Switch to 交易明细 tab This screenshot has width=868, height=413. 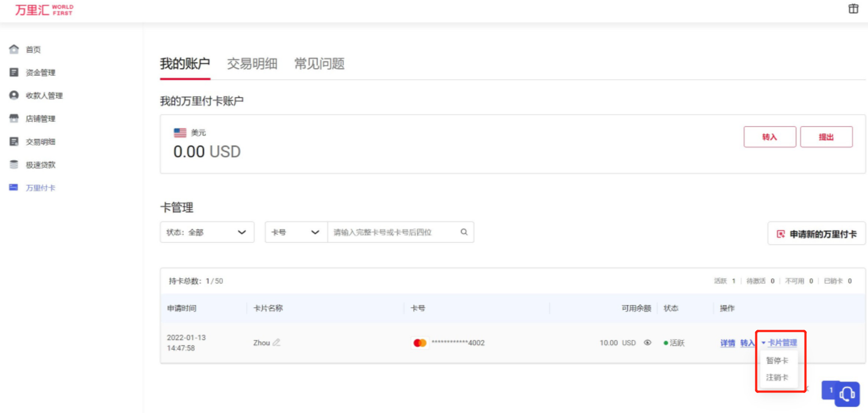(x=252, y=64)
